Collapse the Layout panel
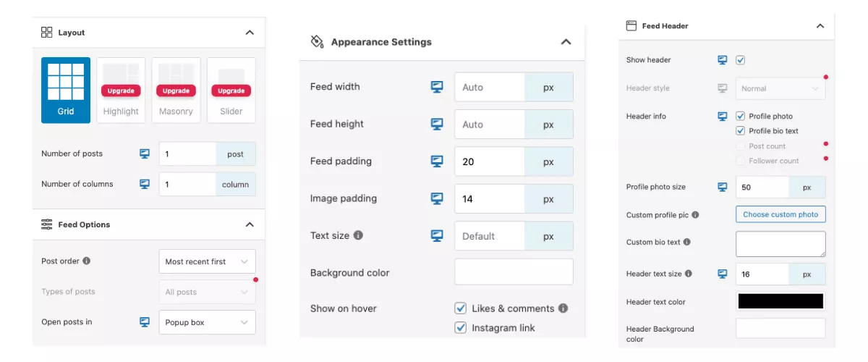The width and height of the screenshot is (868, 362). (x=250, y=33)
